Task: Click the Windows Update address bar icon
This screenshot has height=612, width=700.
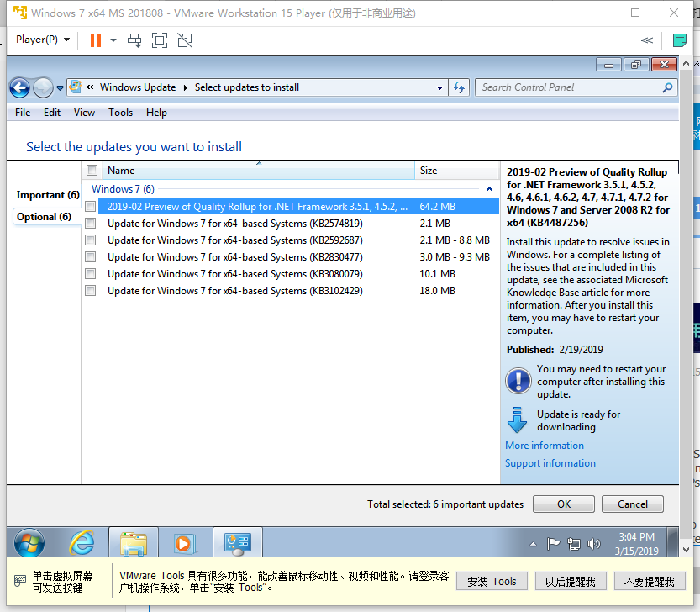Action: 76,87
